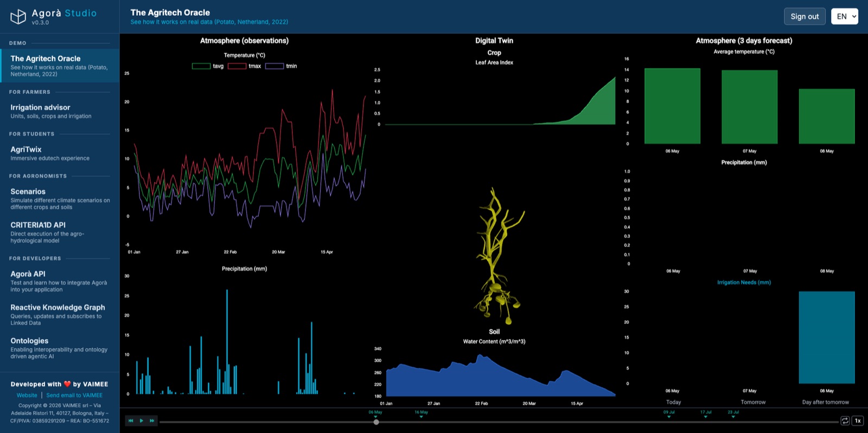The width and height of the screenshot is (868, 433).
Task: Toggle the loop playback icon
Action: point(845,421)
